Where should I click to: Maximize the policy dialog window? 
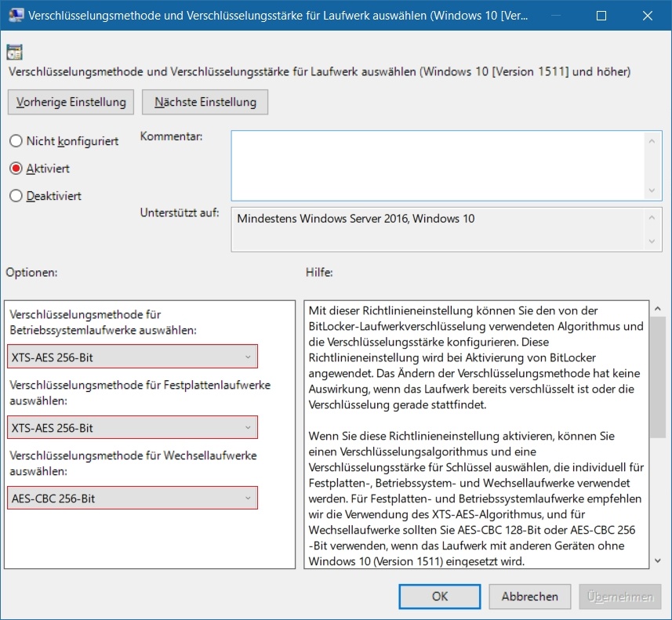click(601, 16)
